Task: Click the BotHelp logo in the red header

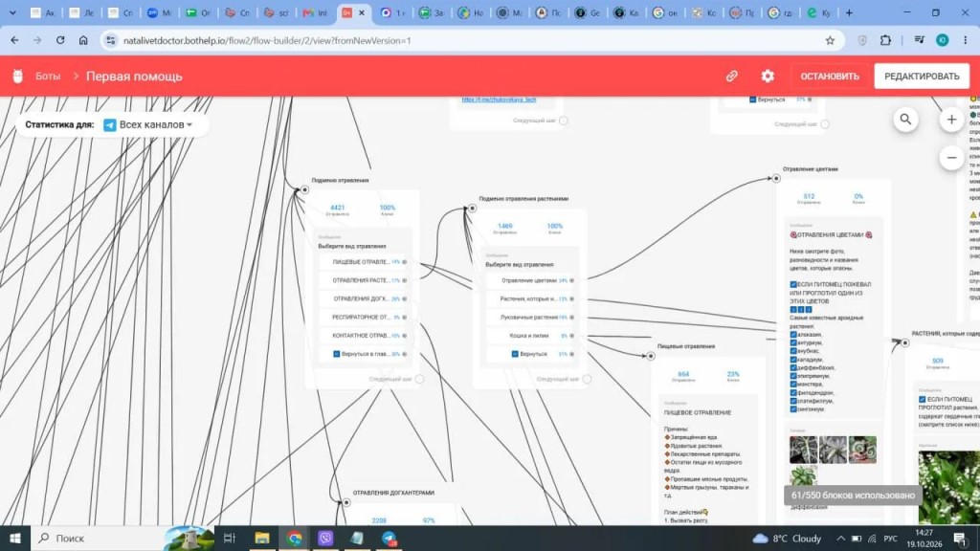Action: (17, 77)
